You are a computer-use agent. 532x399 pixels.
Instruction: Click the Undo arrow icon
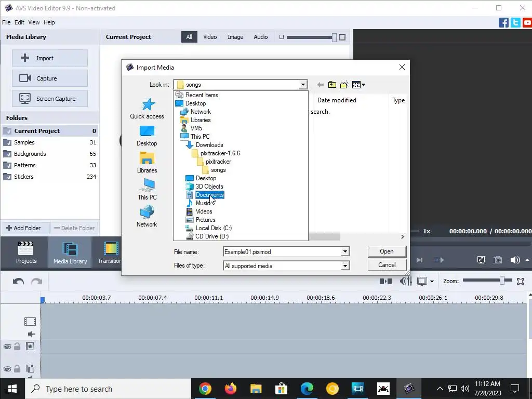pos(18,281)
